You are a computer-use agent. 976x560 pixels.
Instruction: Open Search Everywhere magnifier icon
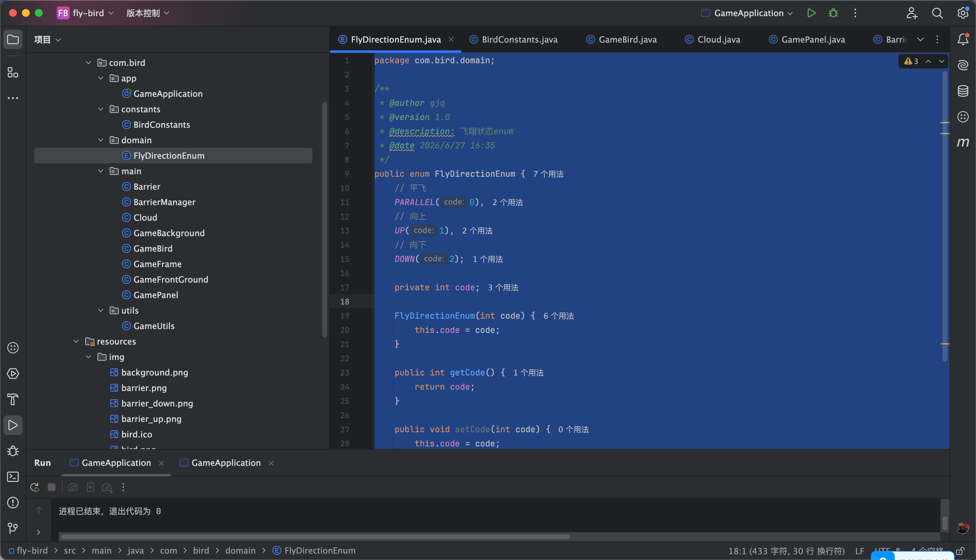click(x=937, y=13)
